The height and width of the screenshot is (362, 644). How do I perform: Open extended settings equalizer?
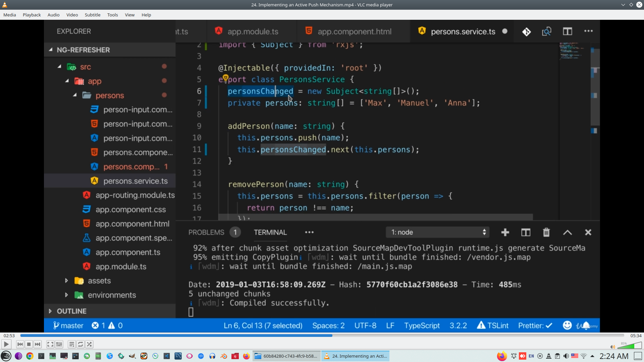(59, 344)
